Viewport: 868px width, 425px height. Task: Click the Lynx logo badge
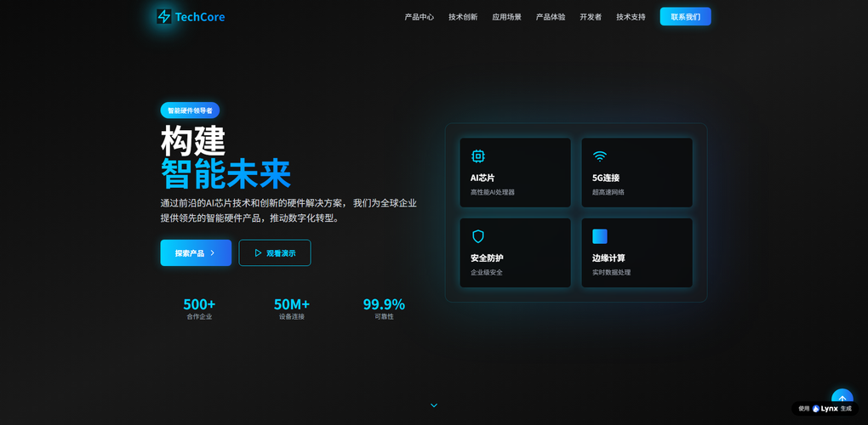825,409
